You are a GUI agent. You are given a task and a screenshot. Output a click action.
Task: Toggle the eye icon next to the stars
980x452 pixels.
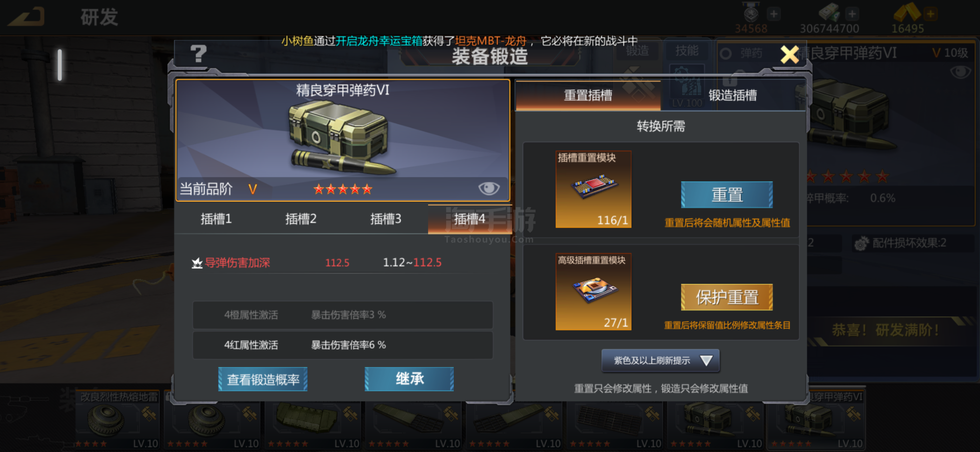(489, 188)
